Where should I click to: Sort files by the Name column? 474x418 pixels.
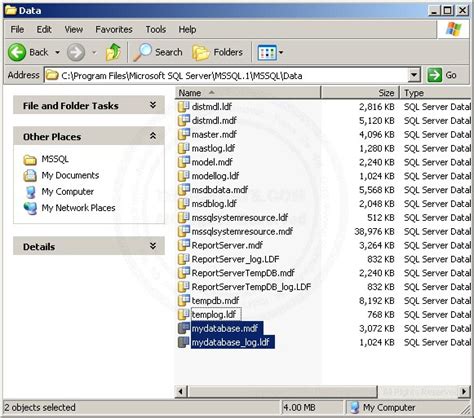[248, 93]
